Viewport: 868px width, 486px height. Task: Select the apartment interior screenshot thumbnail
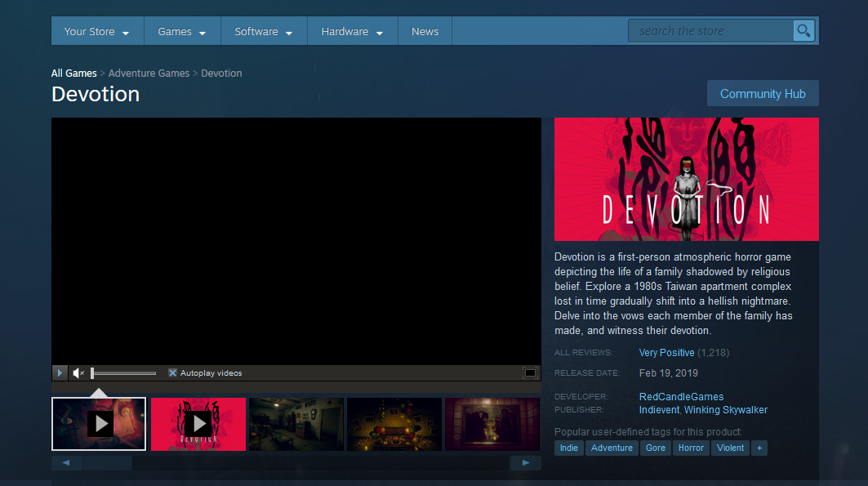coord(296,423)
